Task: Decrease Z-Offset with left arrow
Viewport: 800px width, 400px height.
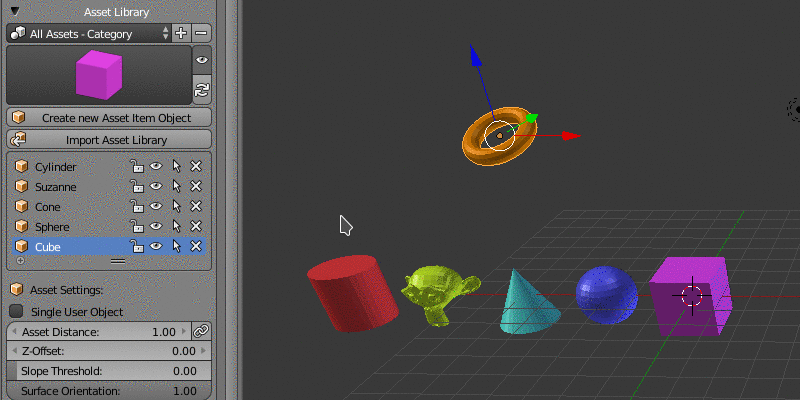Action: 13,351
